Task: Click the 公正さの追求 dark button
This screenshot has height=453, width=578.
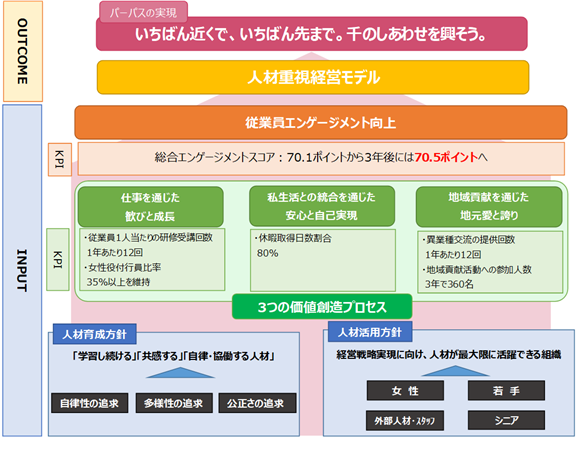Action: 257,403
